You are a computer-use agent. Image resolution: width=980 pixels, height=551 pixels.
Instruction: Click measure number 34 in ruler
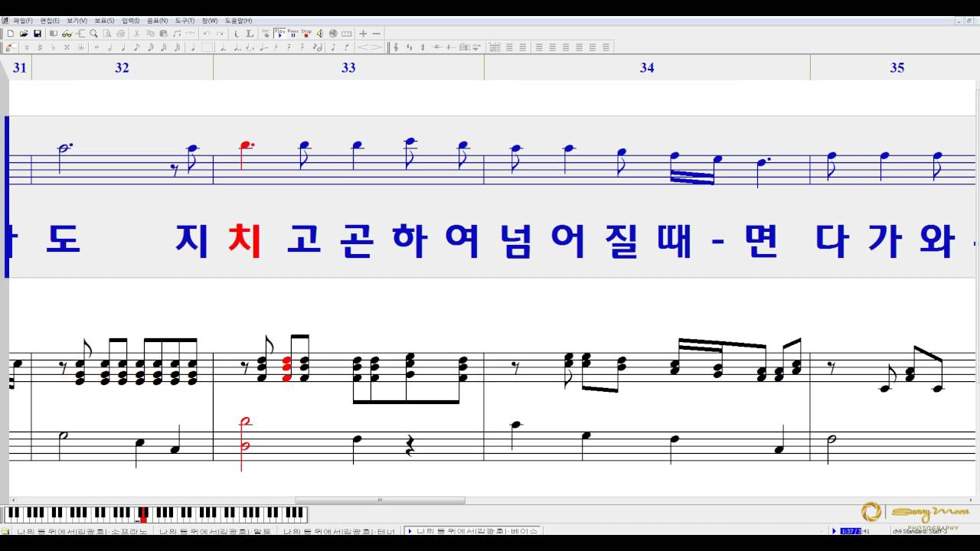tap(647, 67)
